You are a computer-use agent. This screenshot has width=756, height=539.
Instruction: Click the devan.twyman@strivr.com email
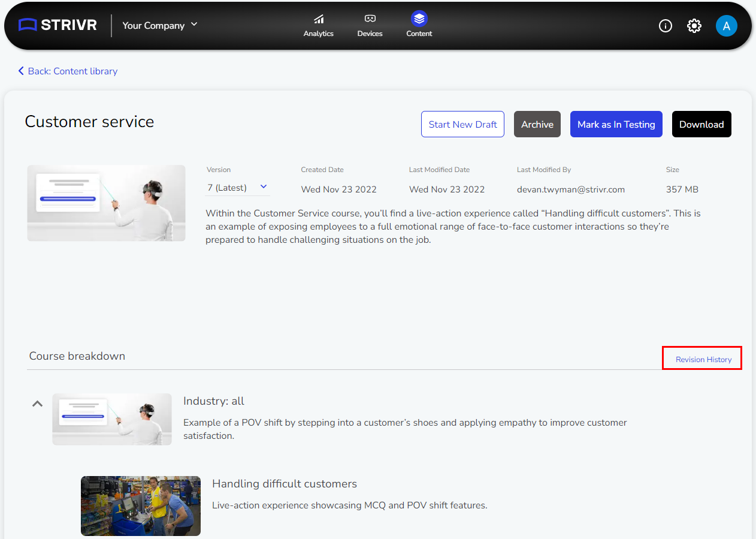(x=571, y=189)
